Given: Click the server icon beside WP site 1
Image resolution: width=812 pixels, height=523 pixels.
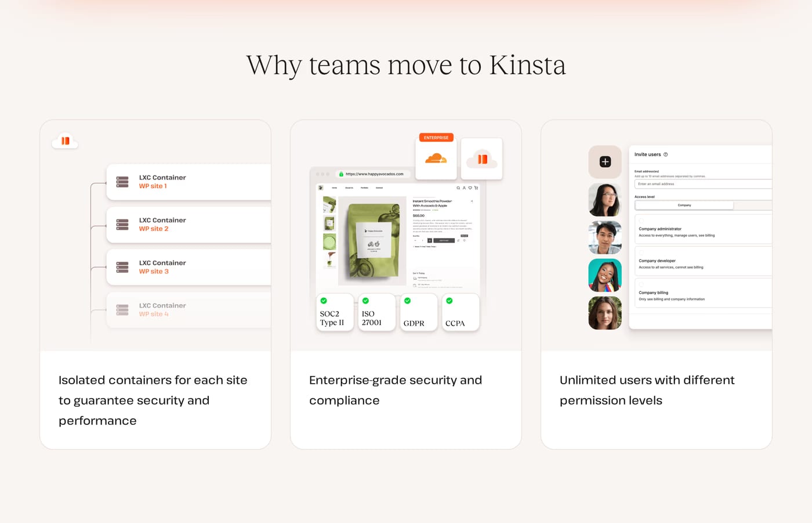Looking at the screenshot, I should click(x=122, y=182).
